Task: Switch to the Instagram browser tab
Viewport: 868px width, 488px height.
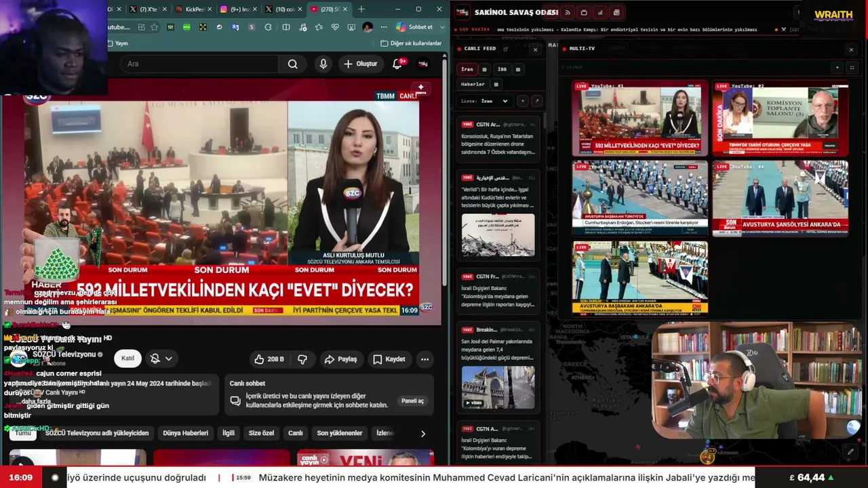Action: 237,9
